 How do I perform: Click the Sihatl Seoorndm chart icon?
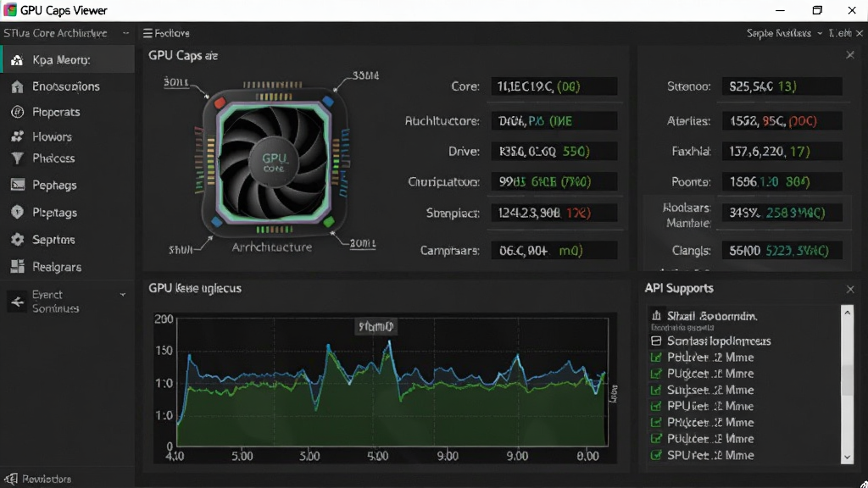(656, 315)
